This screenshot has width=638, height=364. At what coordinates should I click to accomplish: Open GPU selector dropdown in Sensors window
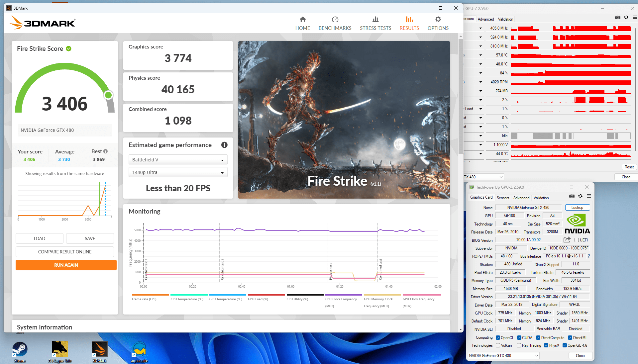483,177
